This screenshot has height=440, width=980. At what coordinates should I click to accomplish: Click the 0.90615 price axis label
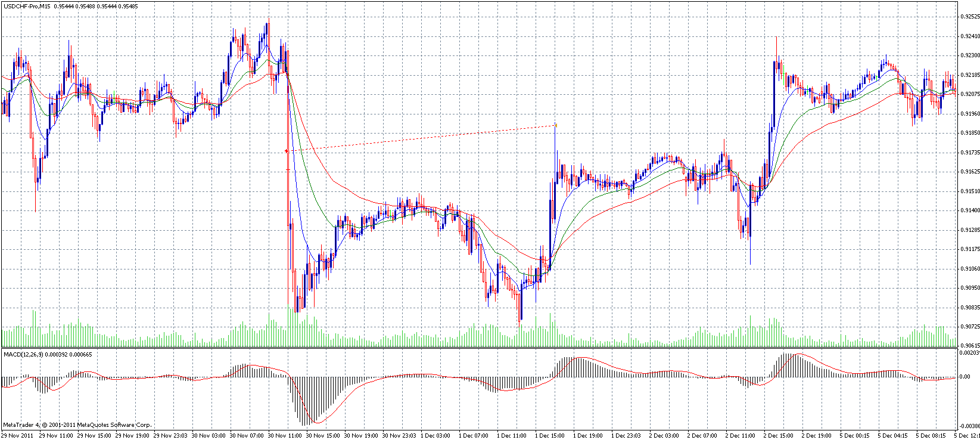point(971,346)
